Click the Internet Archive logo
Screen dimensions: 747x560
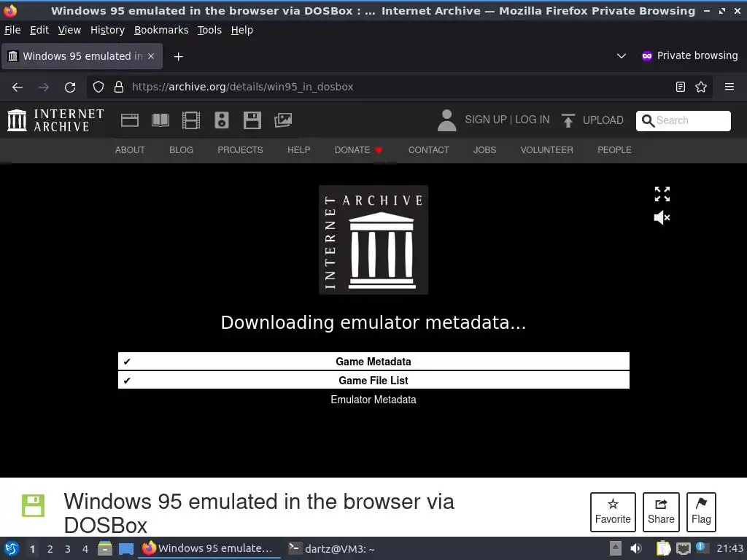pyautogui.click(x=55, y=120)
